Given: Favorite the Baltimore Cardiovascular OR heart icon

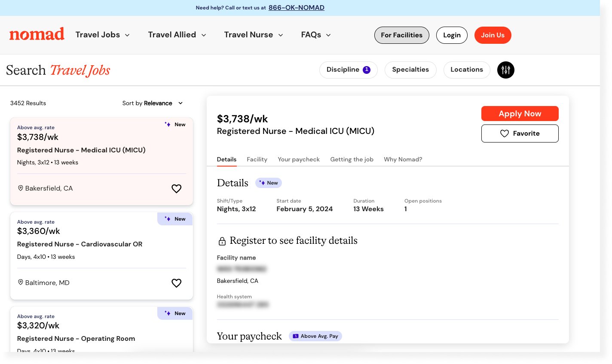Looking at the screenshot, I should [177, 283].
